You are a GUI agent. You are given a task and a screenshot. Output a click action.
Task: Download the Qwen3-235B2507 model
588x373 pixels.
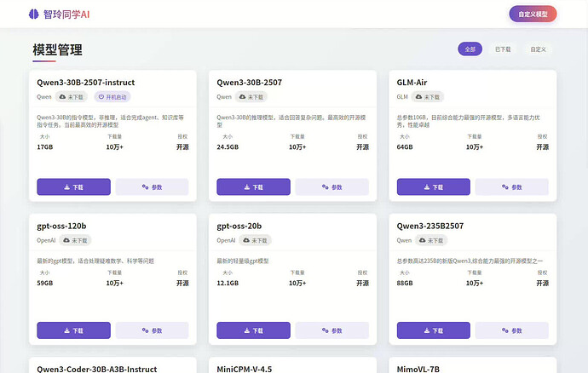434,330
